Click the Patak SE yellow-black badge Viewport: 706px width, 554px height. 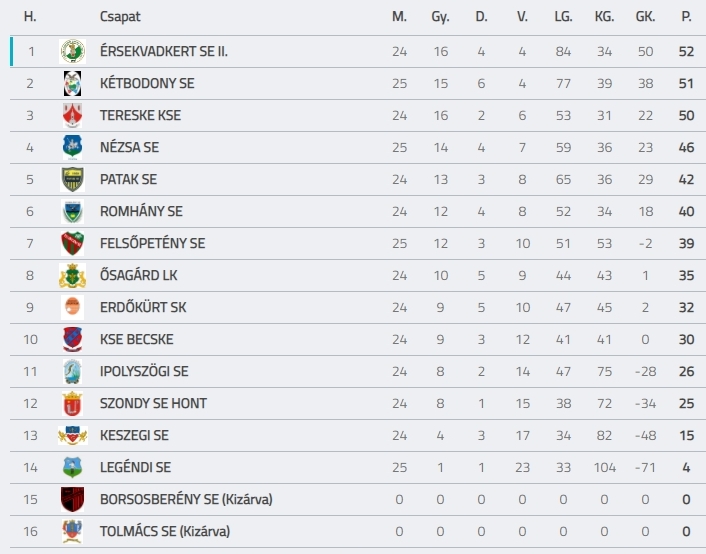(72, 179)
